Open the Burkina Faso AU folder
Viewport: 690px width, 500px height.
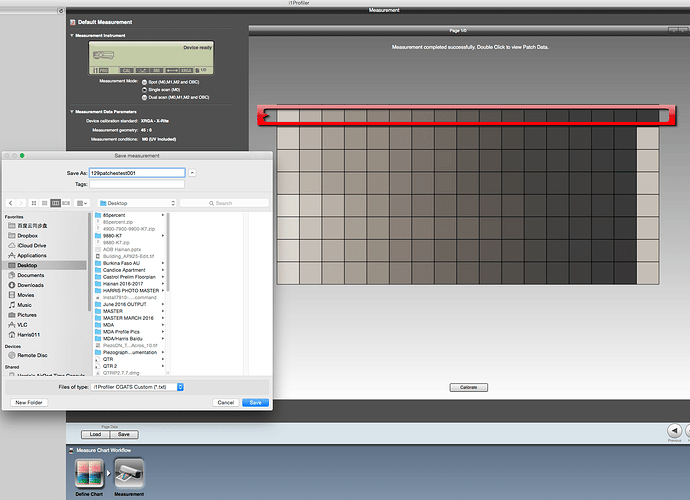123,262
